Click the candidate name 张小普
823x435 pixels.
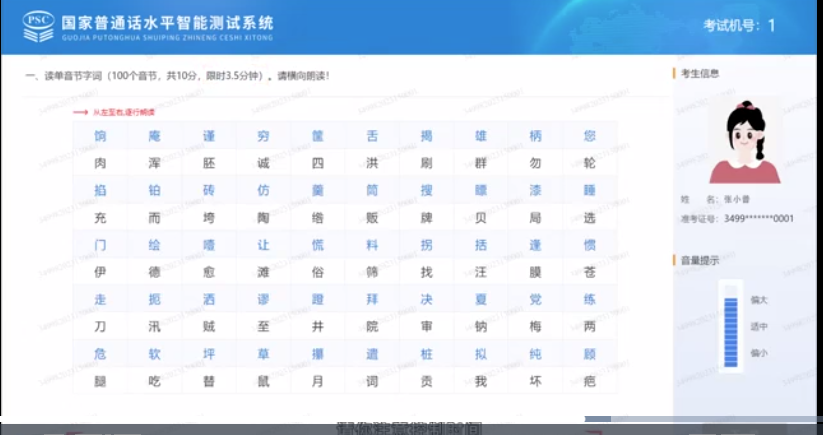click(x=737, y=200)
